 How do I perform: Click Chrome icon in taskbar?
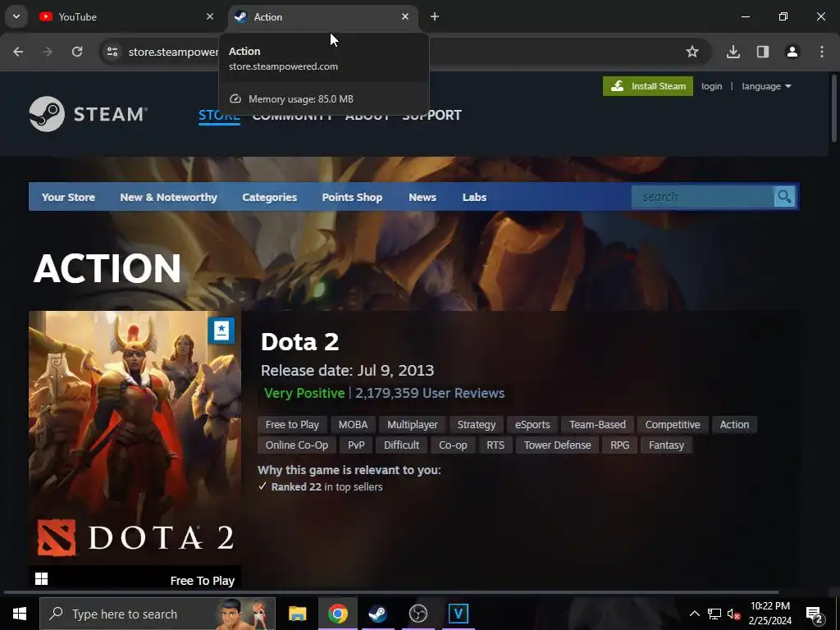tap(337, 614)
